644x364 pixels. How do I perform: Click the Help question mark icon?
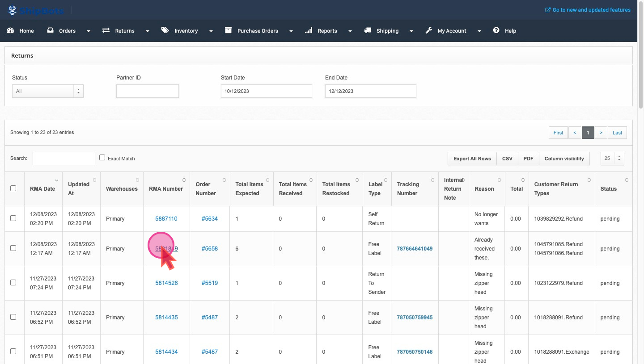[x=496, y=30]
